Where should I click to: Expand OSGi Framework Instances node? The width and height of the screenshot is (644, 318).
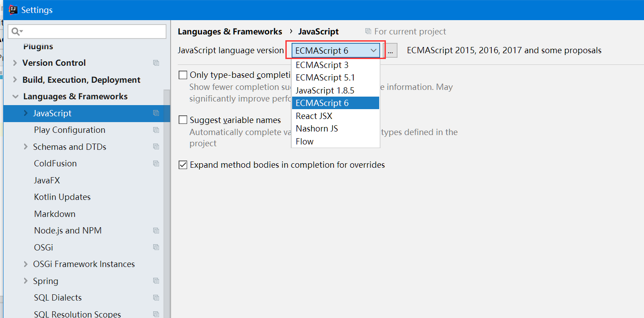coord(25,264)
